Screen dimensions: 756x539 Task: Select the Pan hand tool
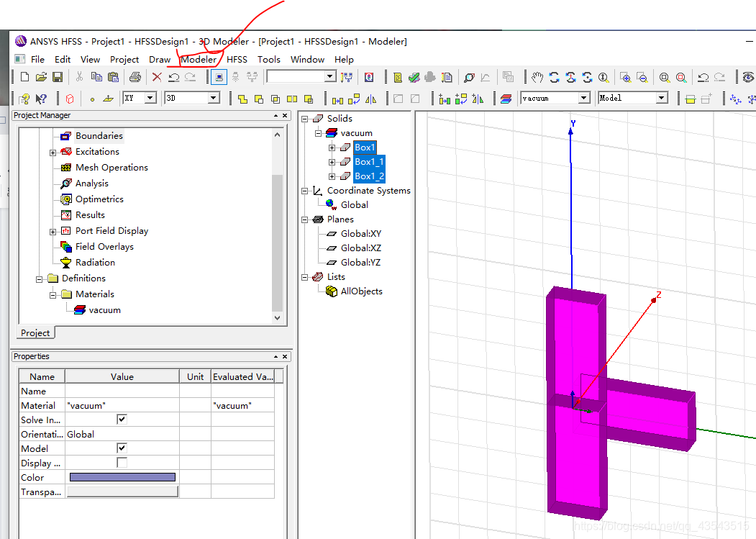click(x=537, y=77)
